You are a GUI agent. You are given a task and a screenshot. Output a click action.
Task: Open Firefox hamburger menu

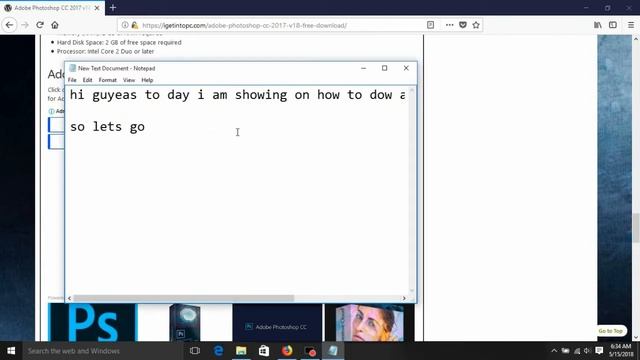[631, 25]
